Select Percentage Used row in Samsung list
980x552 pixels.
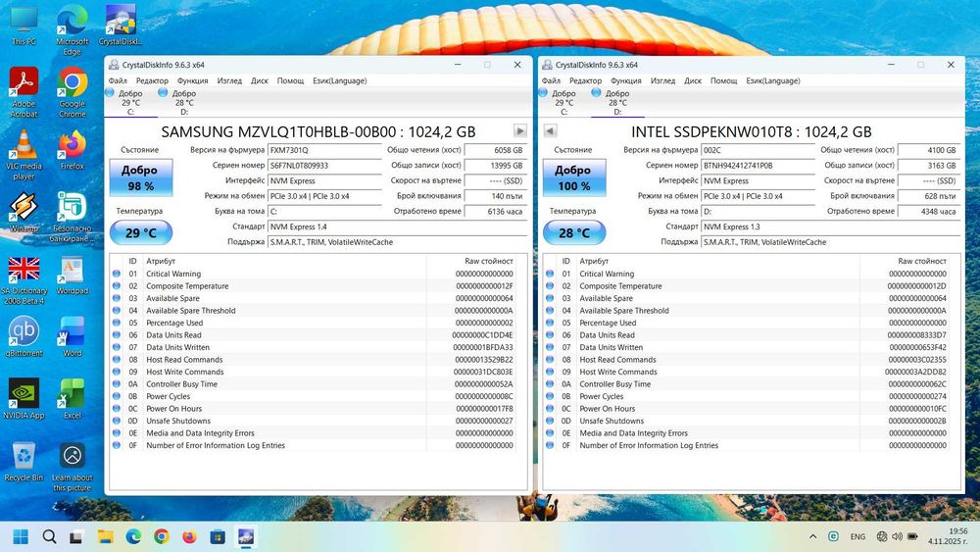[314, 323]
